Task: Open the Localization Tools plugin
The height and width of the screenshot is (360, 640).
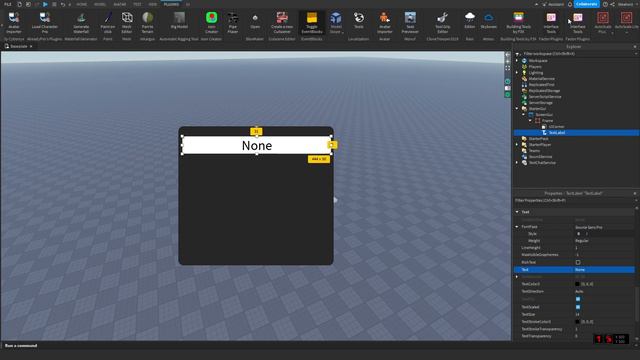Action: pos(359,20)
